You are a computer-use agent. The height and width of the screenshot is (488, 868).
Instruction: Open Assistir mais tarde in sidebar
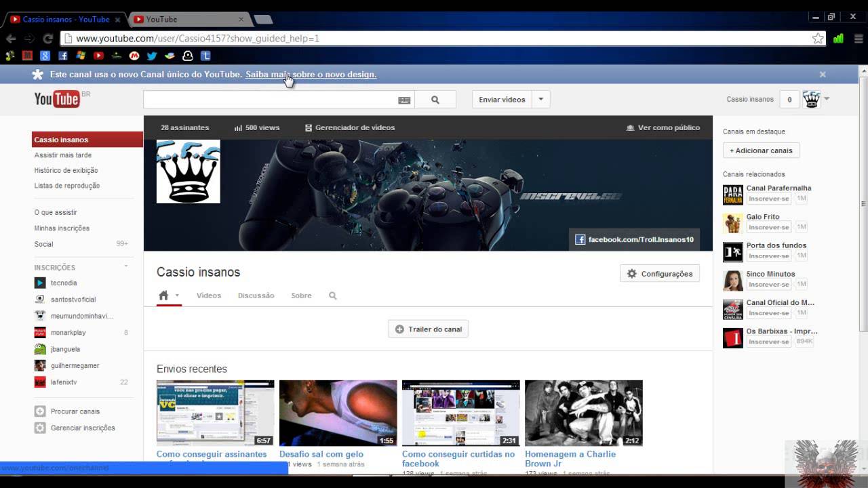click(63, 155)
